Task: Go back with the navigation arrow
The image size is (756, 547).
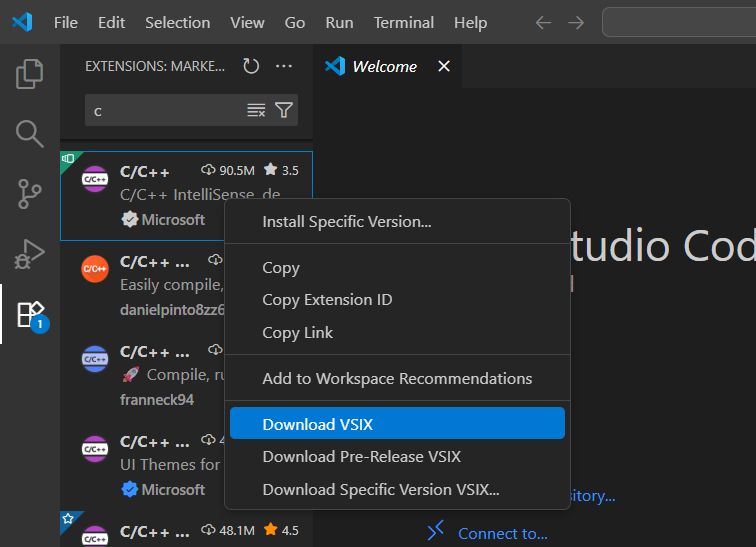Action: pyautogui.click(x=543, y=22)
